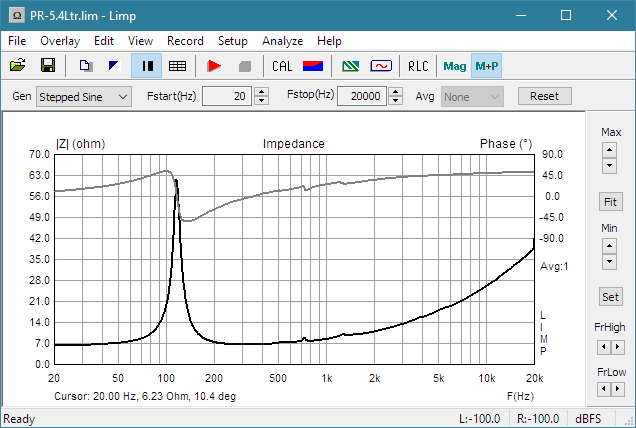Raise graph Min with up arrow
This screenshot has width=636, height=428.
click(609, 246)
